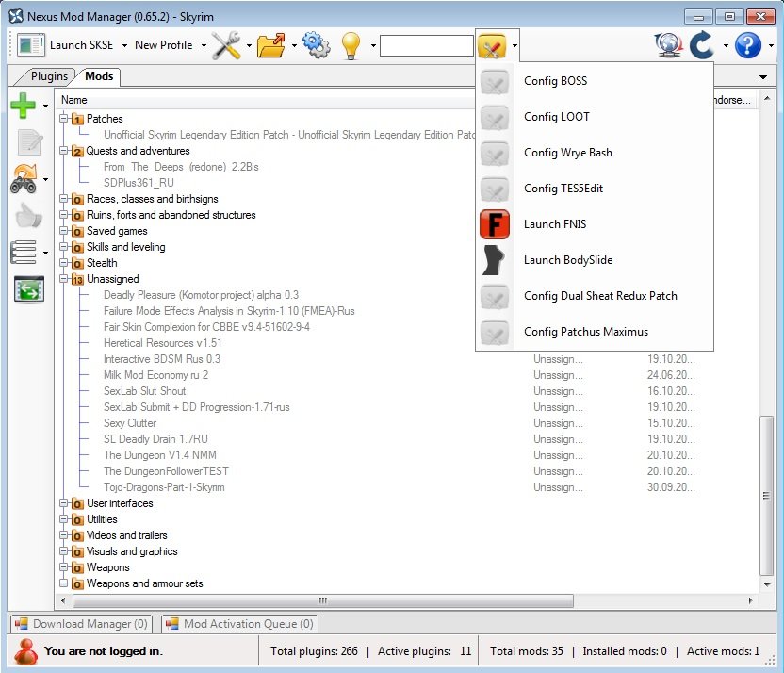
Task: Choose Config LOOT from the dropdown
Action: 556,117
